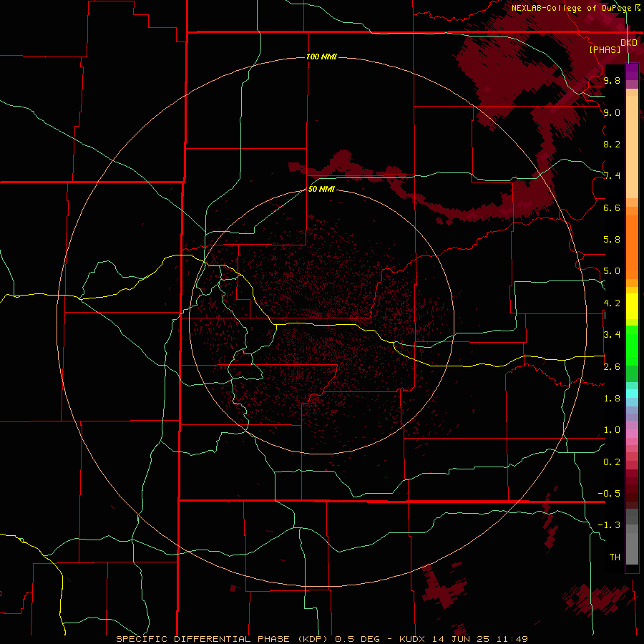
Task: Click the 14 JUN 25 date in caption
Action: [462, 639]
